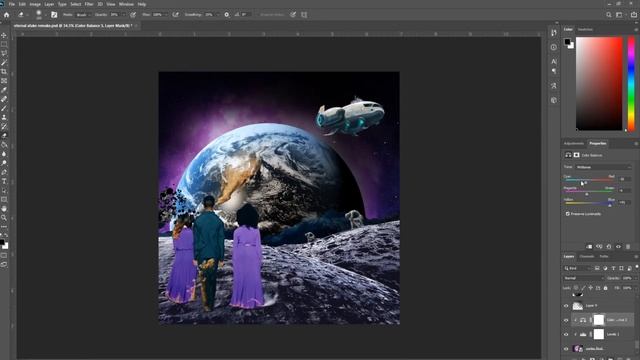Select the Frame tool
The image size is (640, 360).
point(4,81)
